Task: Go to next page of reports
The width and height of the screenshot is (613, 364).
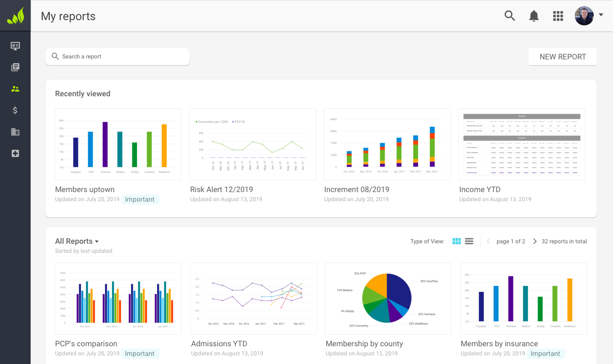Action: [x=535, y=241]
